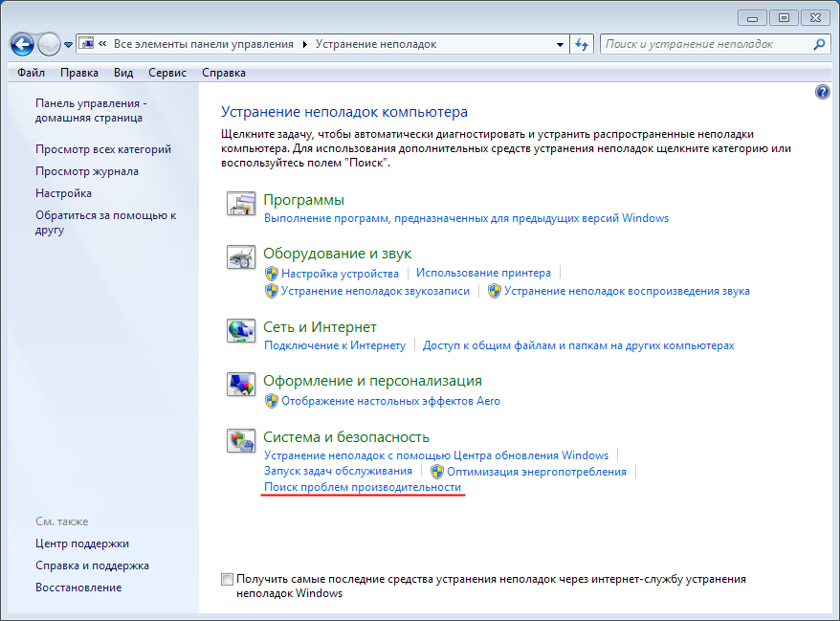
Task: Click the Оформление и персонализация category icon
Action: [x=240, y=385]
